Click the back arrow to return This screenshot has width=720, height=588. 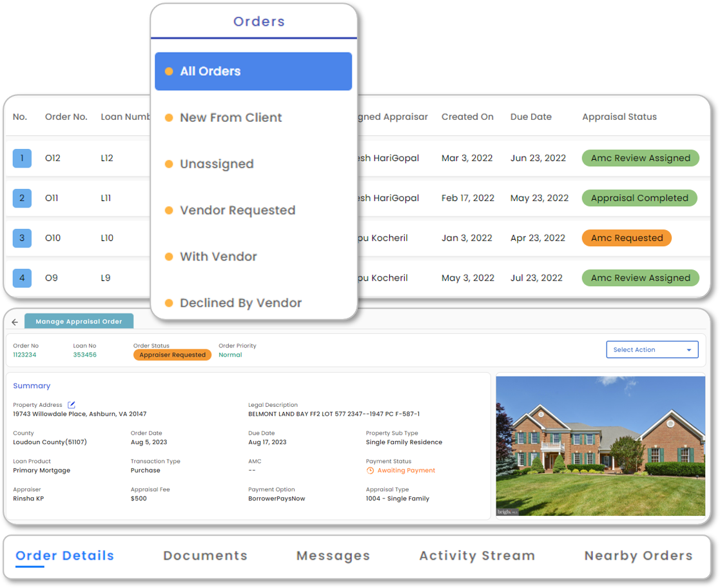(x=14, y=320)
